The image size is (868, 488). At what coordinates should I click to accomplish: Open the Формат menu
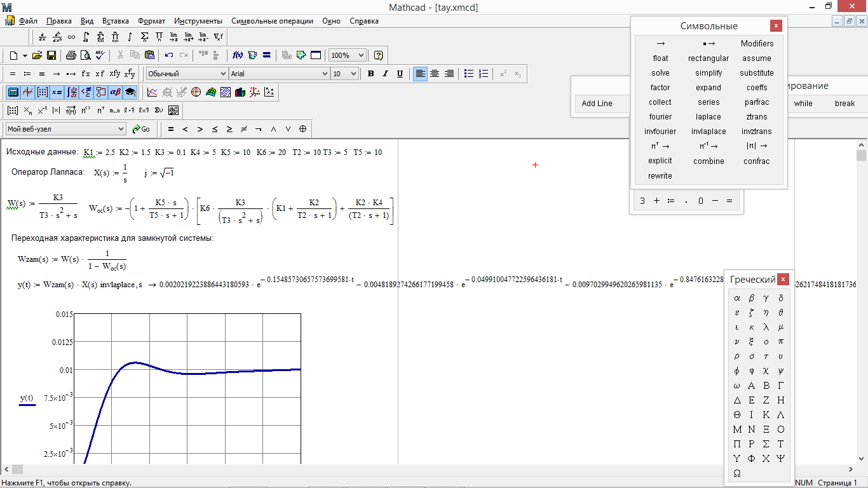(x=151, y=21)
